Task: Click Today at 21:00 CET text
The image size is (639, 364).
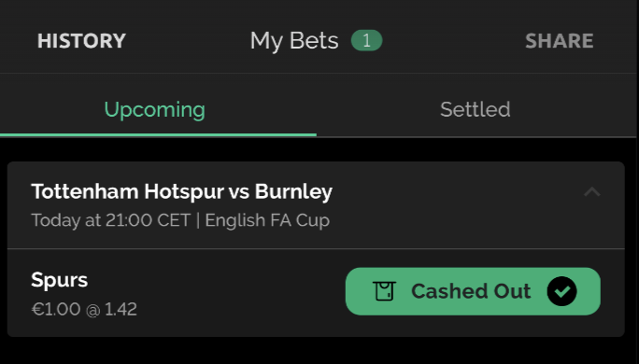Action: click(x=111, y=220)
